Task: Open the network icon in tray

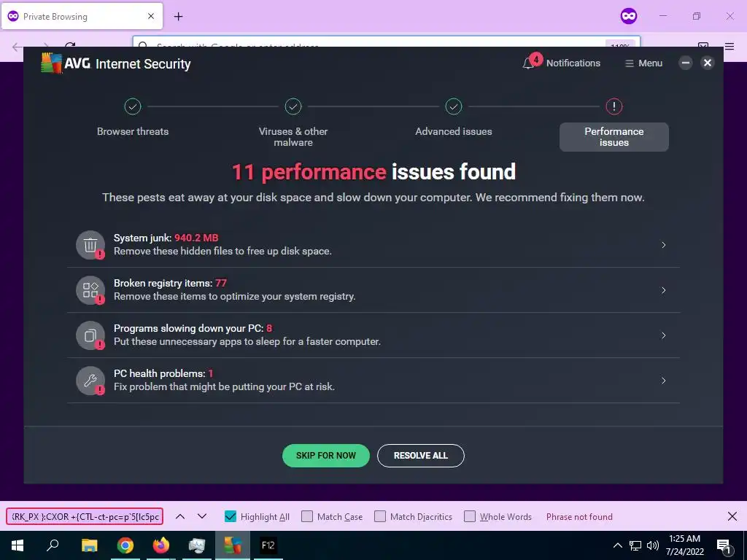Action: pos(635,545)
